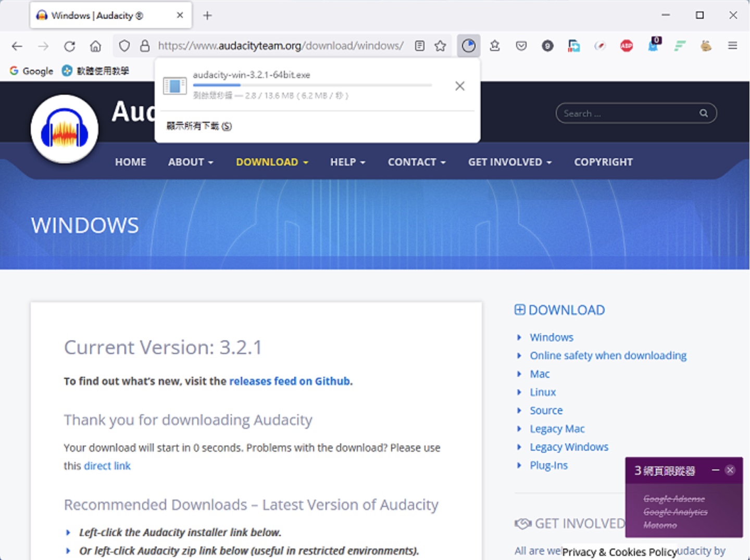Show all downloads from the panel
This screenshot has width=750, height=560.
[199, 126]
